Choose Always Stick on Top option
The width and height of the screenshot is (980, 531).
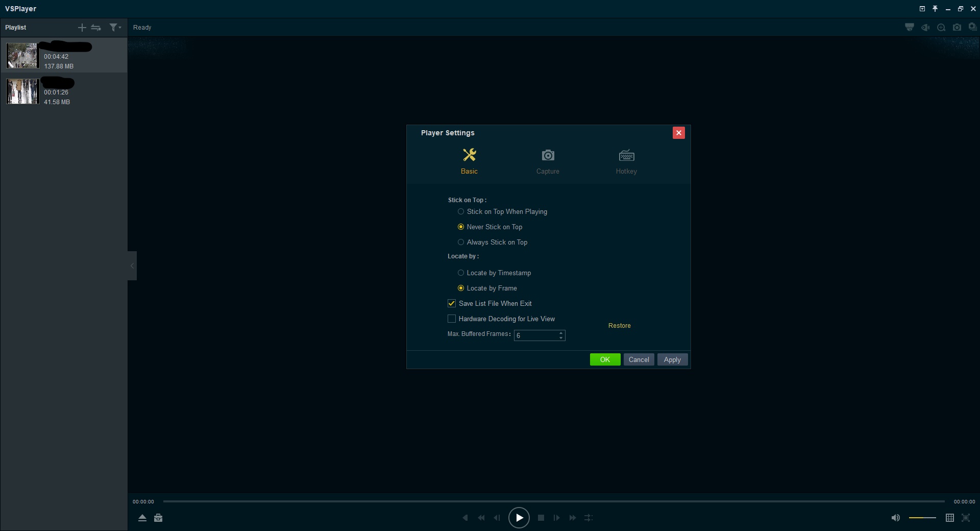[461, 242]
